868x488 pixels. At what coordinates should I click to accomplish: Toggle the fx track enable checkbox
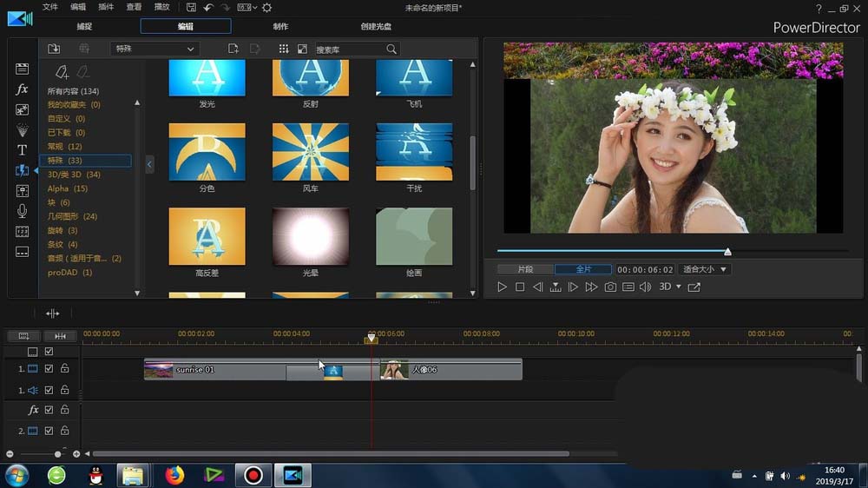49,410
